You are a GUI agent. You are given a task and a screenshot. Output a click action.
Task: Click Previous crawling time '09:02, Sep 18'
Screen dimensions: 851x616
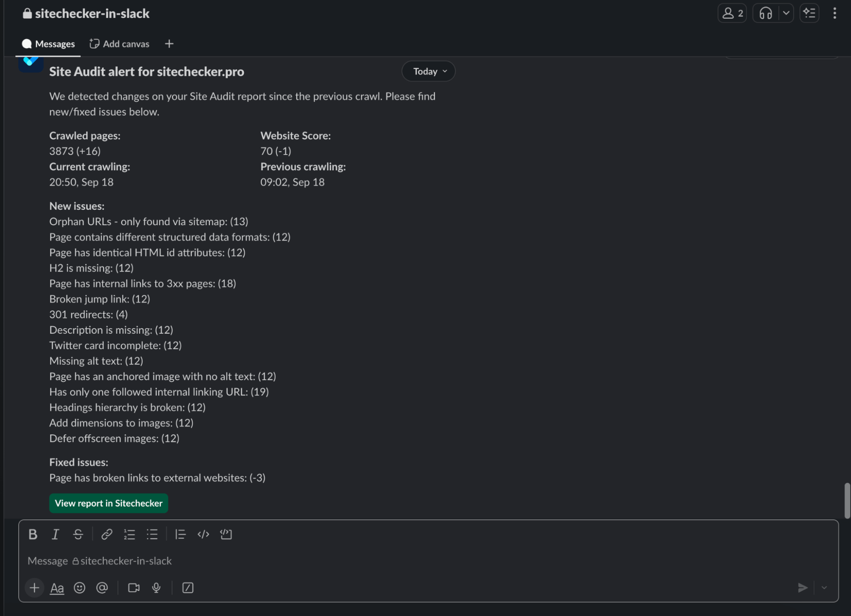pos(292,182)
